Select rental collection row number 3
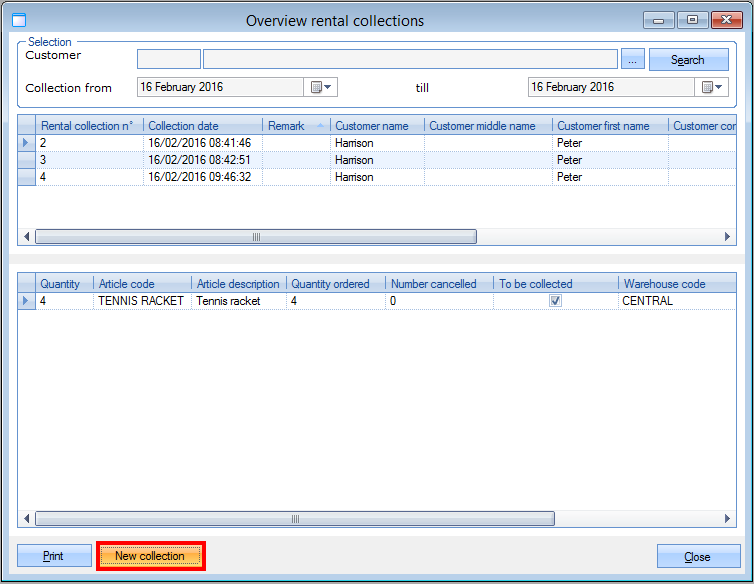 click(90, 160)
